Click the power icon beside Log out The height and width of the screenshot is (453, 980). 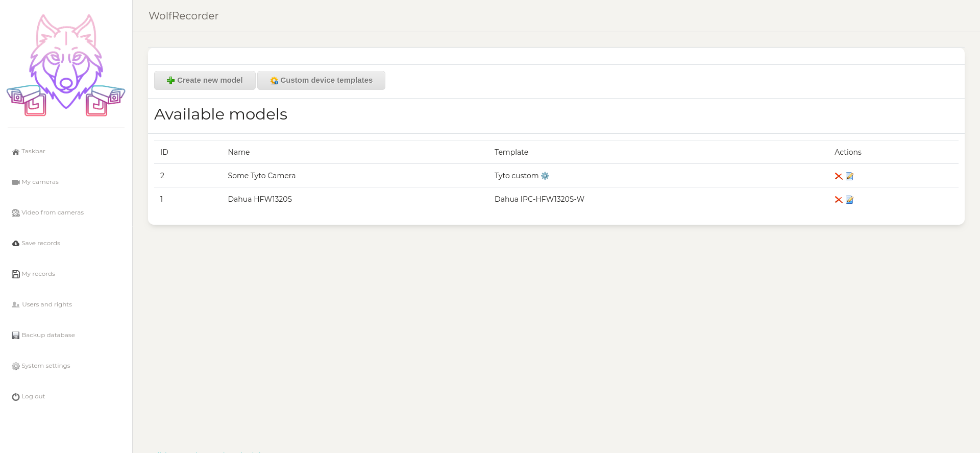point(16,397)
